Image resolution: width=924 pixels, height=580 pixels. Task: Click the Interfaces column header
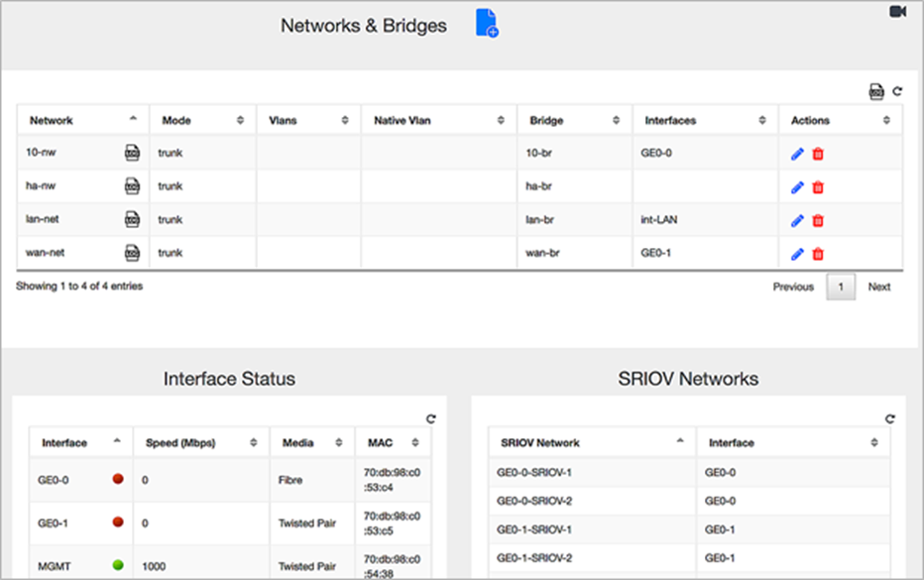point(669,119)
